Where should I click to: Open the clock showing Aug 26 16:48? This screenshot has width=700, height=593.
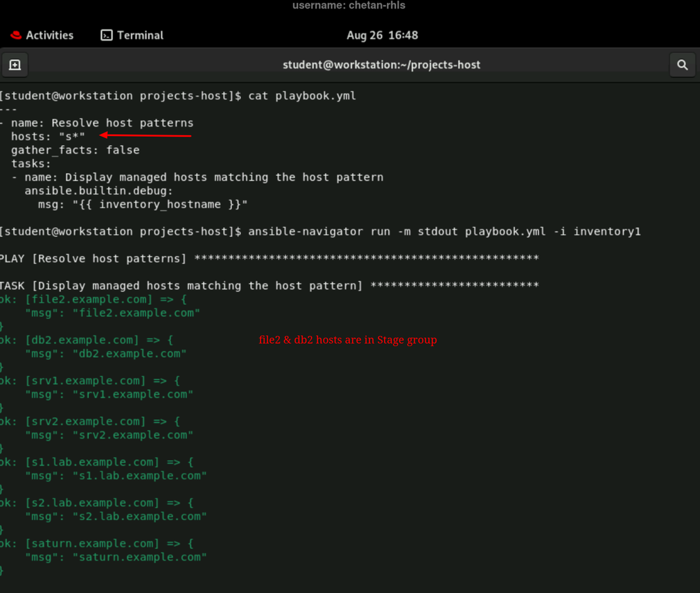coord(382,35)
